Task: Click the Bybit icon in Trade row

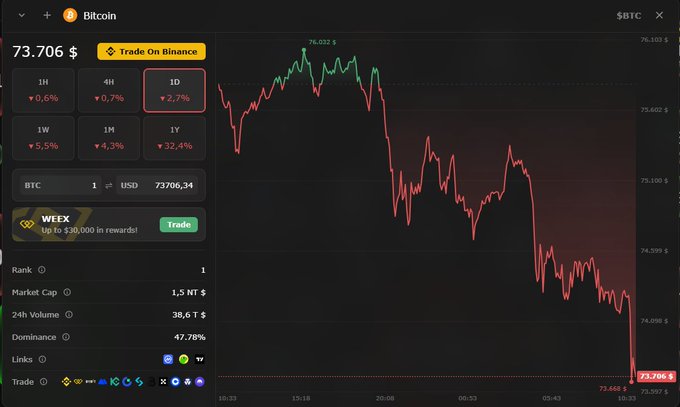Action: pyautogui.click(x=90, y=382)
